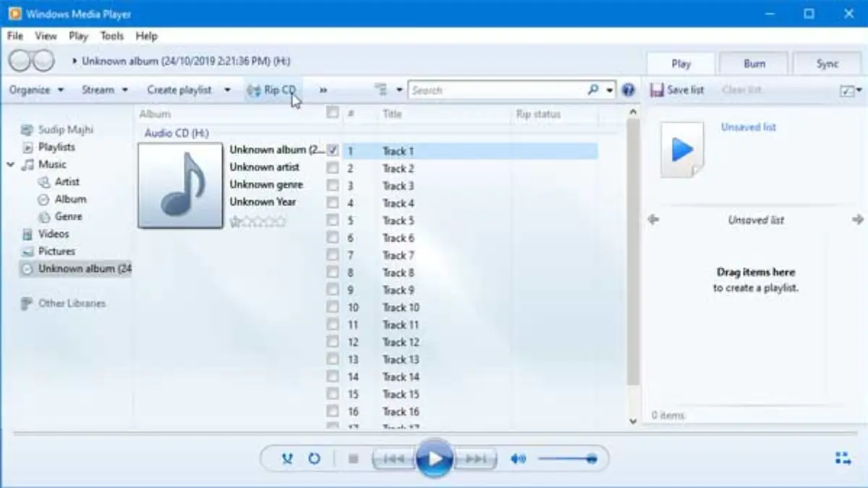The height and width of the screenshot is (488, 868).
Task: Show more toolbar commands with the chevron
Action: tap(323, 90)
